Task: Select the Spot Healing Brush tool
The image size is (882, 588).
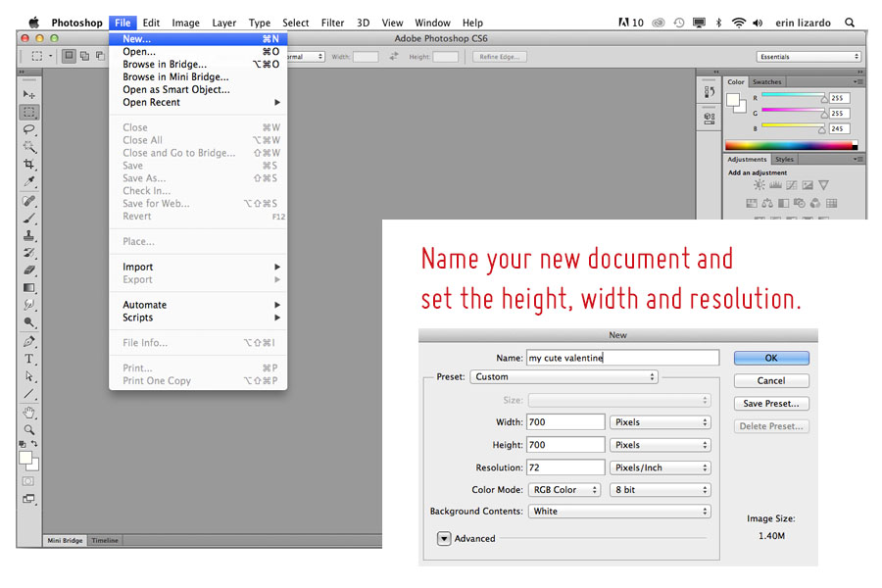Action: point(28,201)
